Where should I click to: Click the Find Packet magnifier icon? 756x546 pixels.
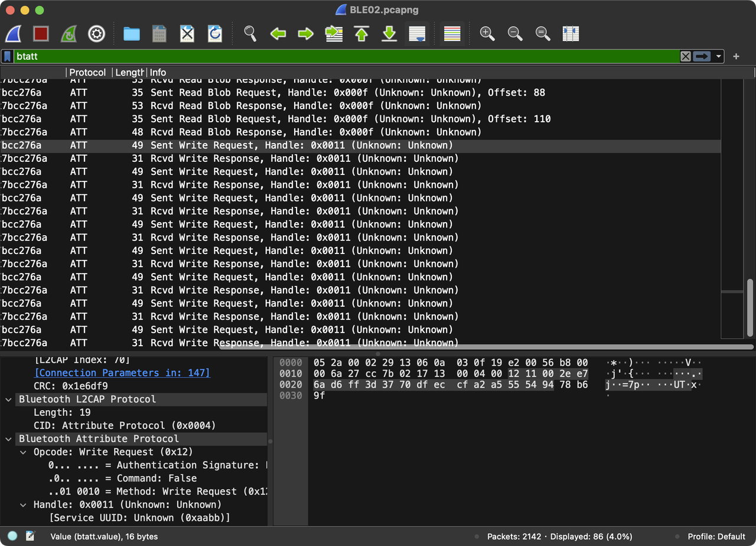coord(250,34)
